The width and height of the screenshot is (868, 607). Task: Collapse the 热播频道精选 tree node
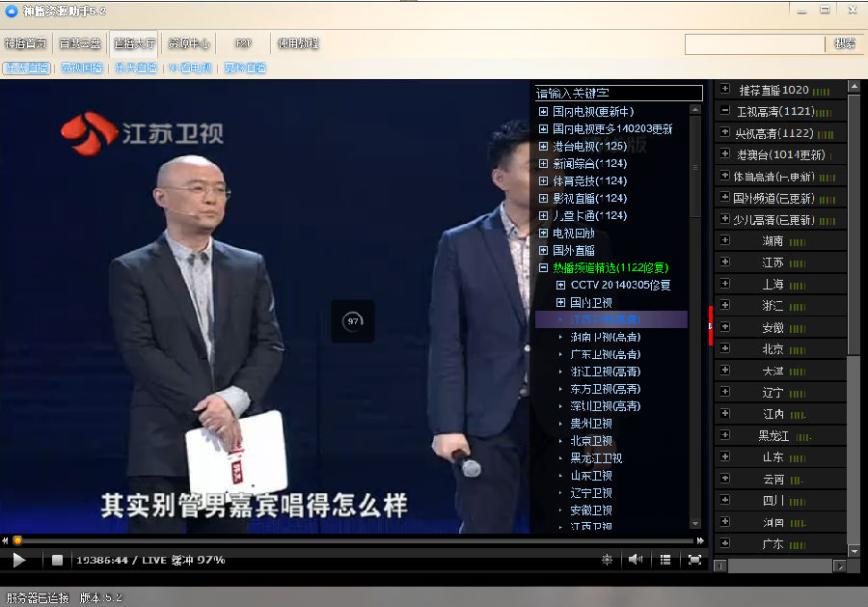pos(544,267)
